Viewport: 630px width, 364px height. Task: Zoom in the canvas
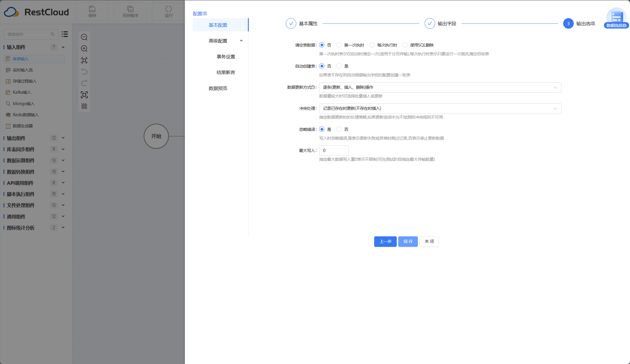[84, 49]
